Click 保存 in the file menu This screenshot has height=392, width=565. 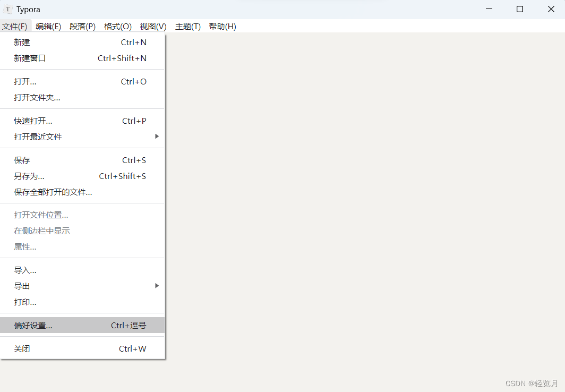coord(82,160)
